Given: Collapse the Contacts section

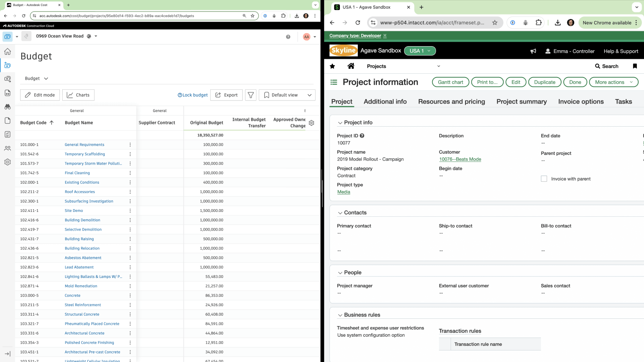Looking at the screenshot, I should tap(340, 213).
